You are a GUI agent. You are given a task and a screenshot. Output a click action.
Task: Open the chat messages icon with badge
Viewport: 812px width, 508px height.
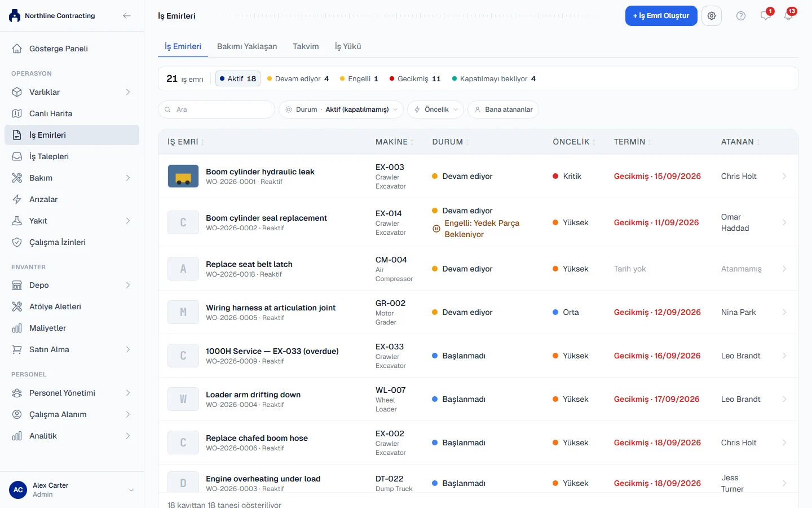coord(766,16)
